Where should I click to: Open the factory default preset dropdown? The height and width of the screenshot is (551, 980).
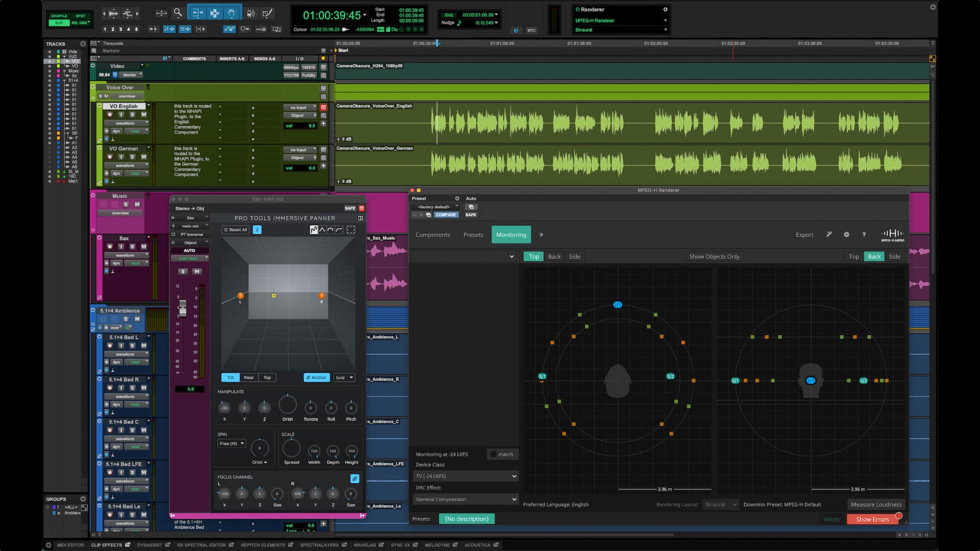(x=435, y=207)
